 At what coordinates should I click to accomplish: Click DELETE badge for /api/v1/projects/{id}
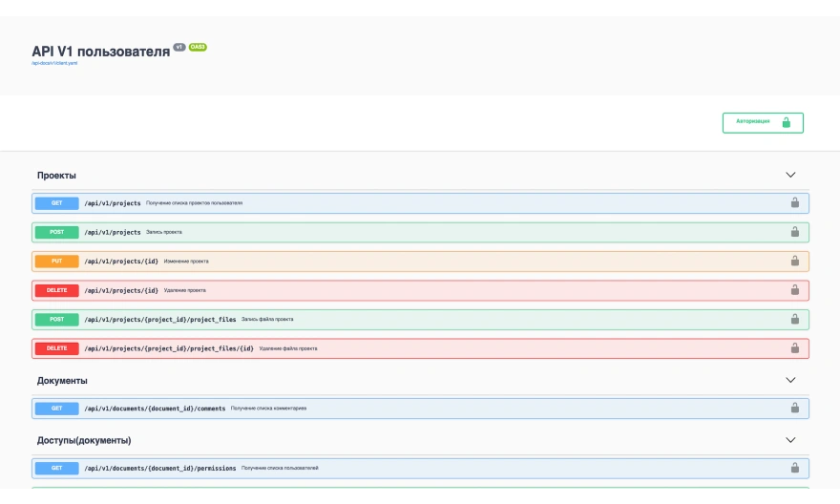click(x=57, y=290)
